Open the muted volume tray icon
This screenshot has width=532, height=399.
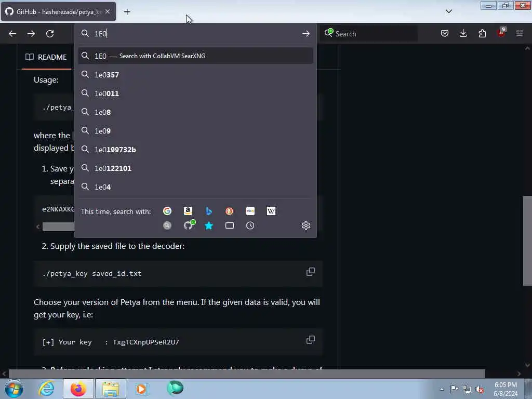[480, 389]
